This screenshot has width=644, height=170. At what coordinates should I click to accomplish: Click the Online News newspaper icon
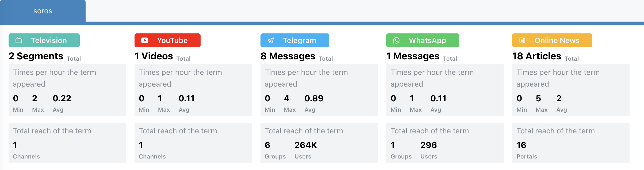click(x=522, y=40)
